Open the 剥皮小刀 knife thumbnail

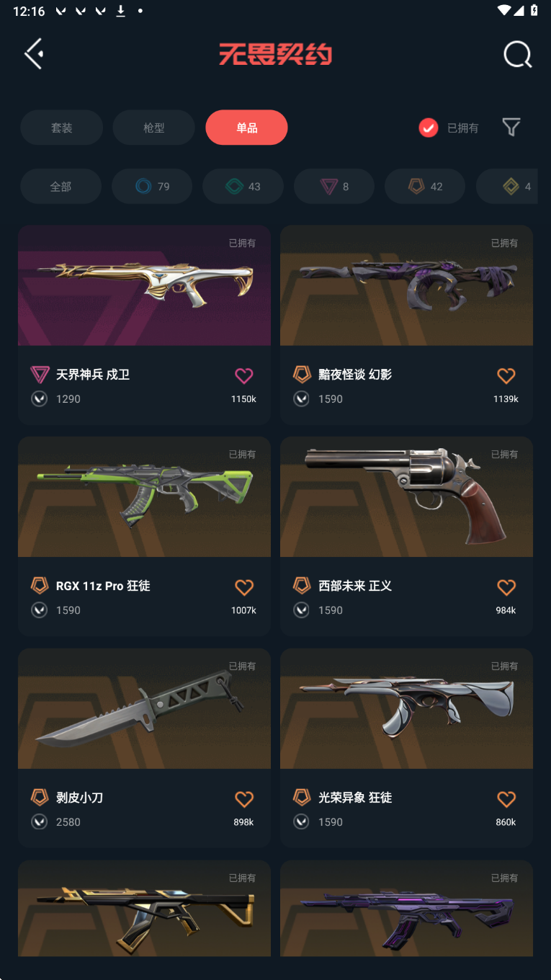[144, 708]
